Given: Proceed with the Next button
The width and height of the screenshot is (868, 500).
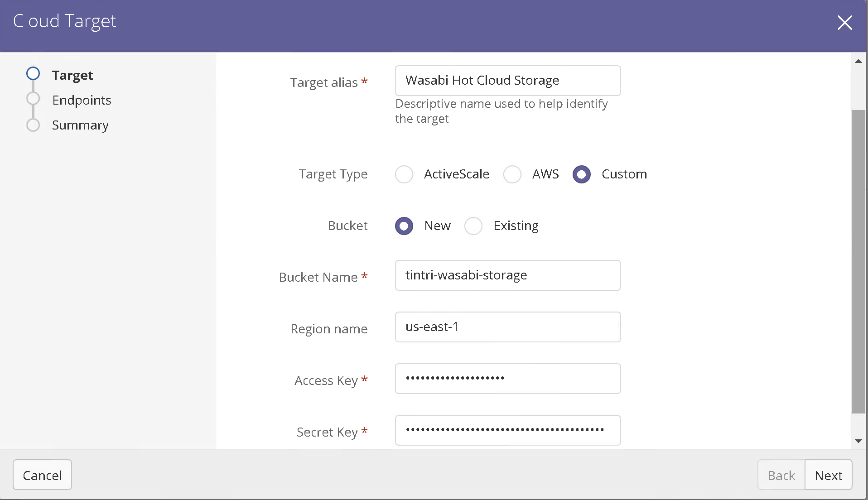Looking at the screenshot, I should point(829,475).
